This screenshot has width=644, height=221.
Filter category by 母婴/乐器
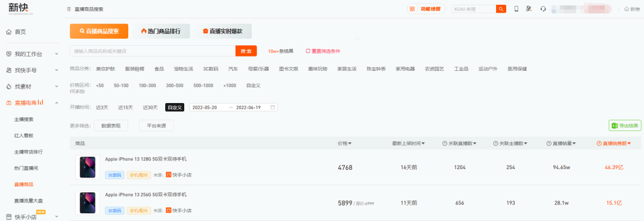[258, 69]
